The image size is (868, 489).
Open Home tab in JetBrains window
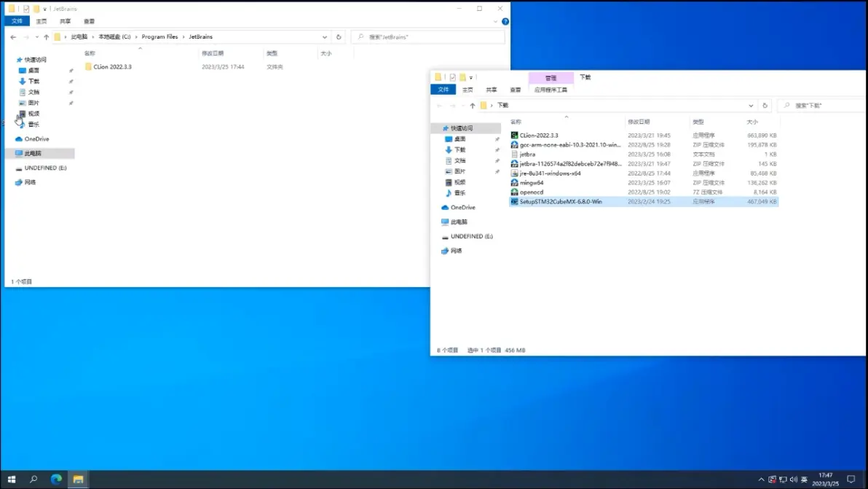pyautogui.click(x=42, y=21)
